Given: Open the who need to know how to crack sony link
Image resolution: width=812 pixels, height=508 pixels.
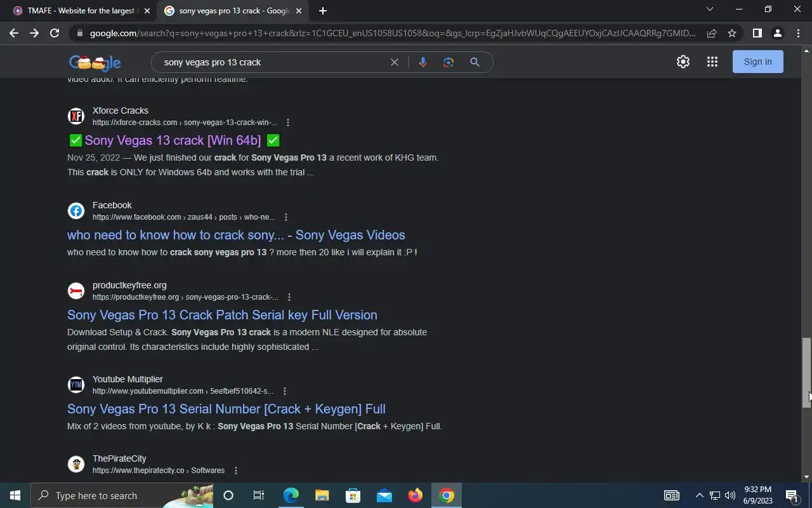Looking at the screenshot, I should click(x=236, y=235).
